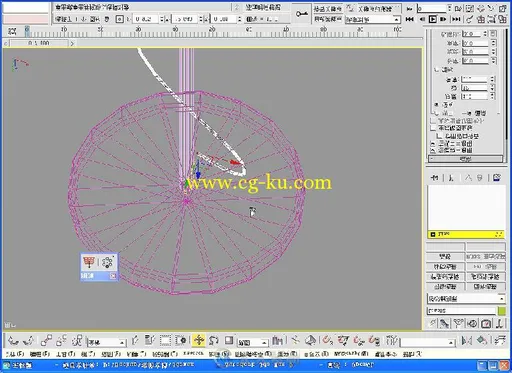Image resolution: width=512 pixels, height=373 pixels.
Task: Click the Configure Modifier Sets icon
Action: click(x=497, y=178)
